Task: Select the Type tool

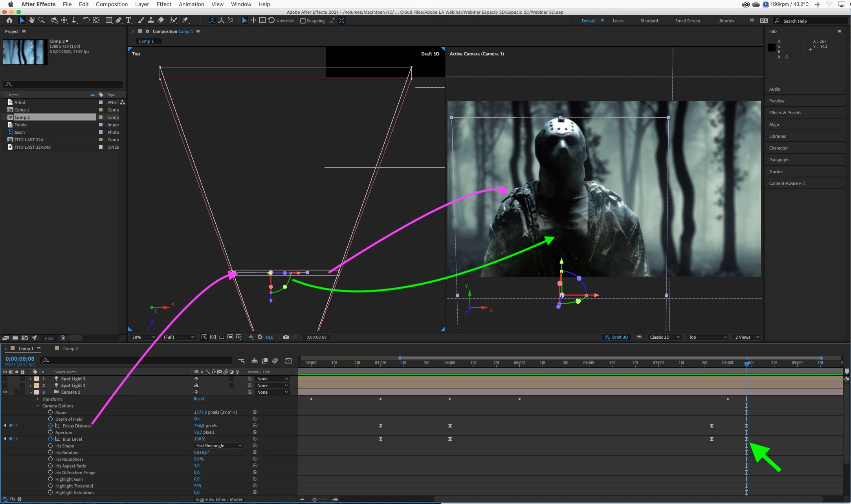Action: coord(128,20)
